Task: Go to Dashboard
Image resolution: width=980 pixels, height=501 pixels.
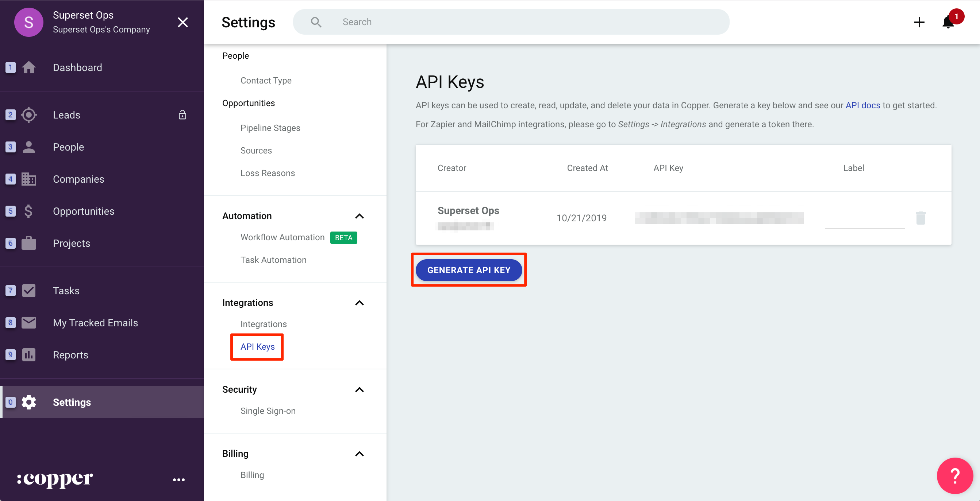Action: (x=77, y=68)
